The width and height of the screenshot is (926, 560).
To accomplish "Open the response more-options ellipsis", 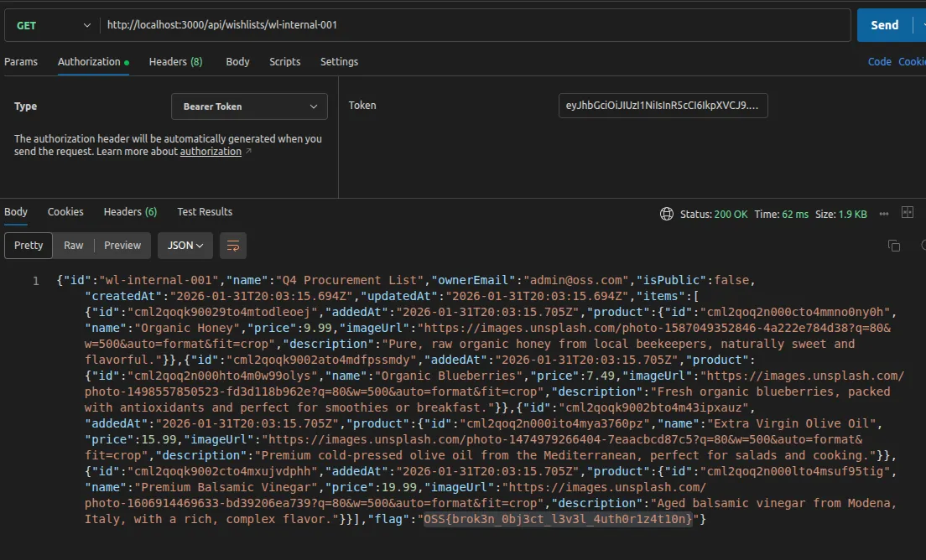I will [x=883, y=214].
